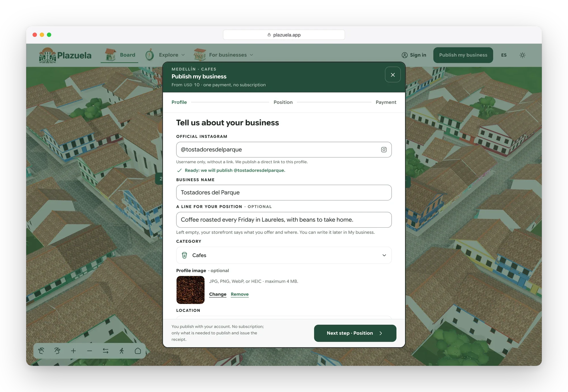Click the house icon beside Board
The width and height of the screenshot is (568, 392).
click(110, 55)
